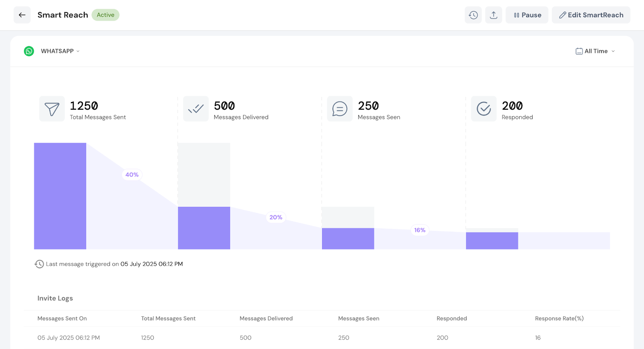Viewport: 644px width, 349px height.
Task: Expand the WHATSAPP channel dropdown
Action: click(x=60, y=51)
